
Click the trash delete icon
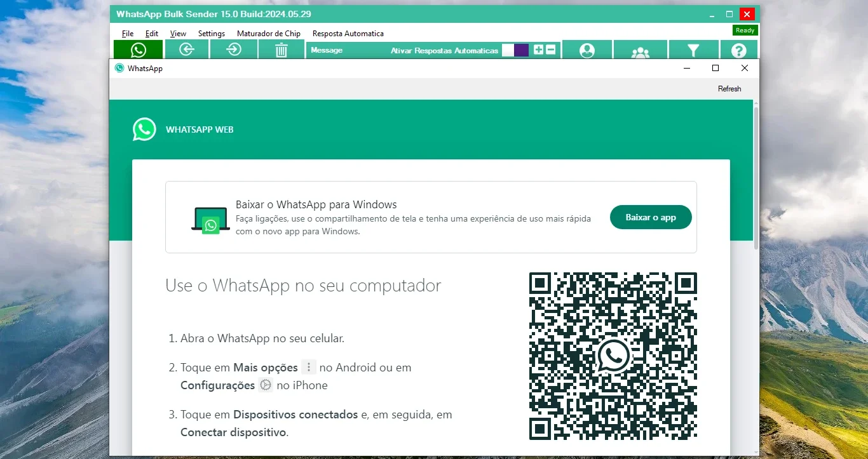coord(281,50)
